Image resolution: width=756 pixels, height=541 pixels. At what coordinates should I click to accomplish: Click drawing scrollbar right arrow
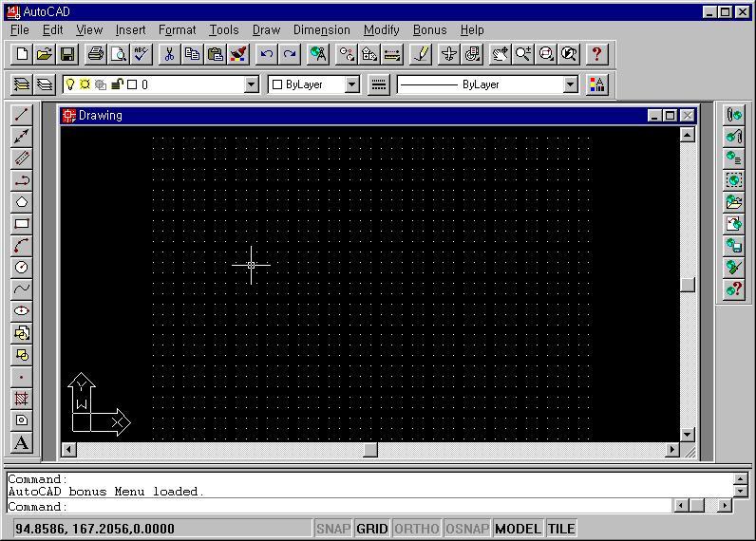pyautogui.click(x=672, y=450)
